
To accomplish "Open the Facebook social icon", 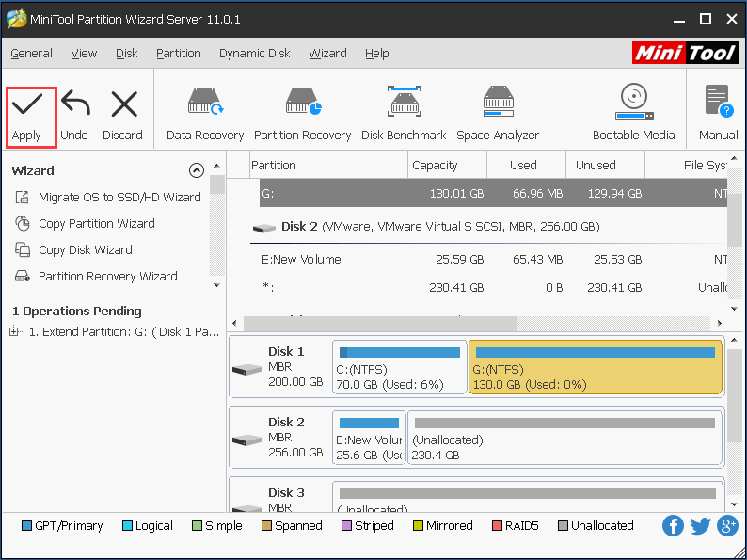I will coord(673,526).
